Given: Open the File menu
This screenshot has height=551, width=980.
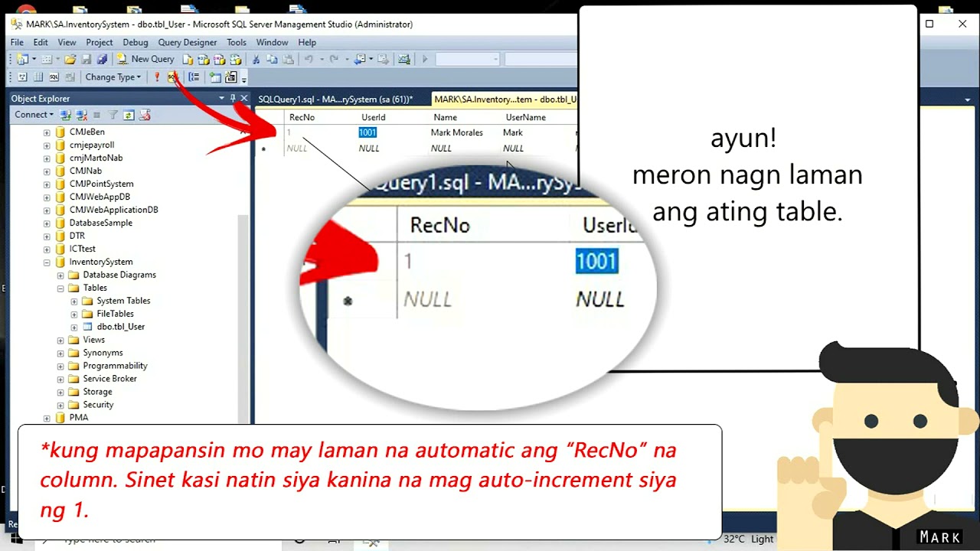Looking at the screenshot, I should (17, 42).
